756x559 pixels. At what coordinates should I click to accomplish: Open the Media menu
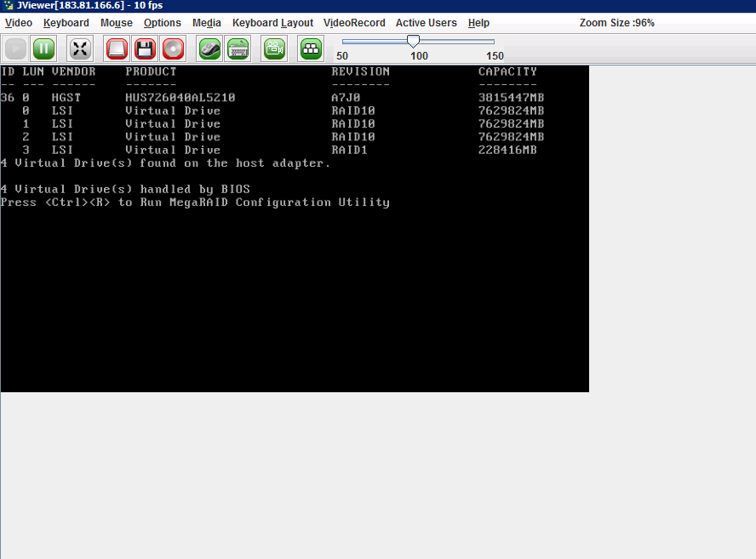206,23
